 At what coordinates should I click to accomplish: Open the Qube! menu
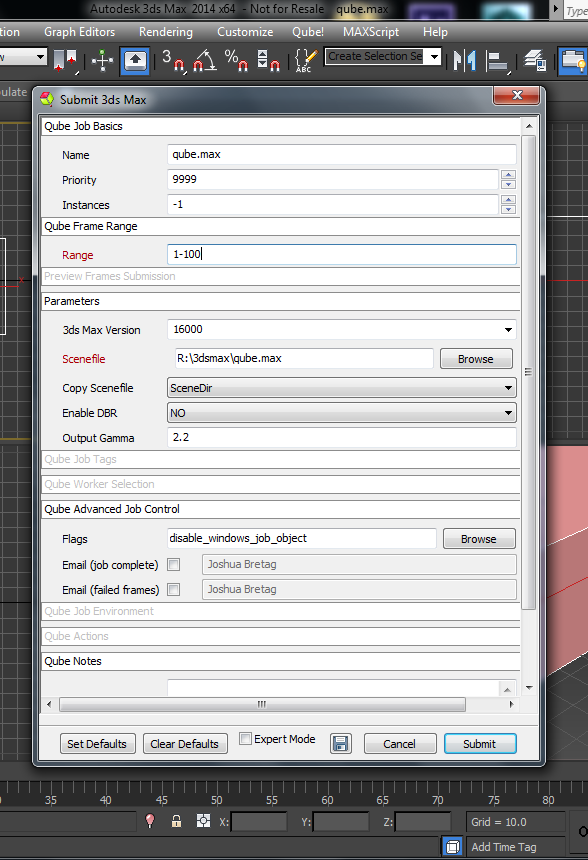308,32
